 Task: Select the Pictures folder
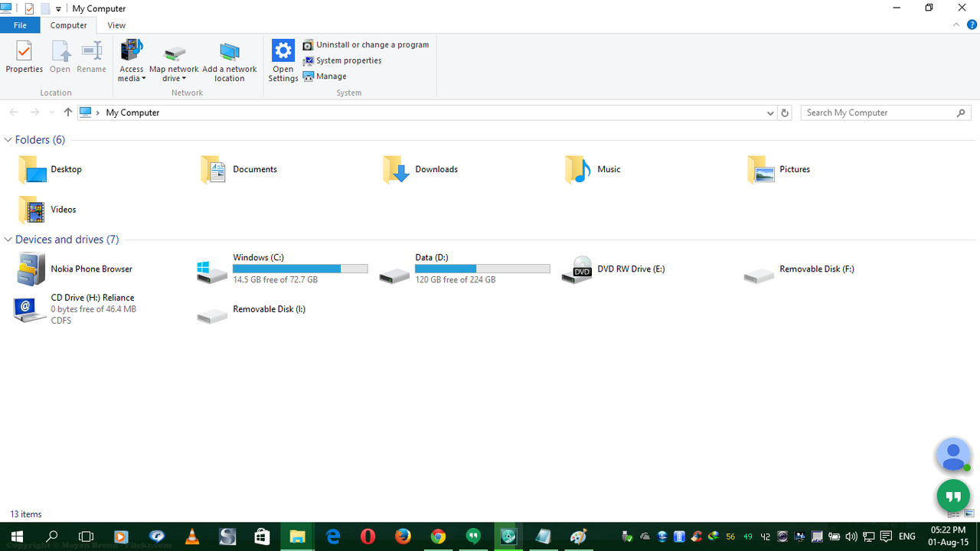tap(779, 169)
